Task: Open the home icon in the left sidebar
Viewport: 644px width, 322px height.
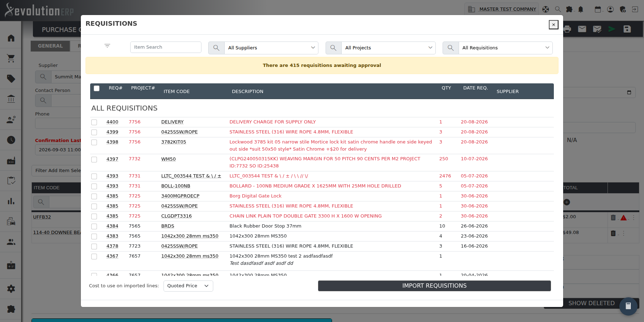Action: pyautogui.click(x=11, y=38)
